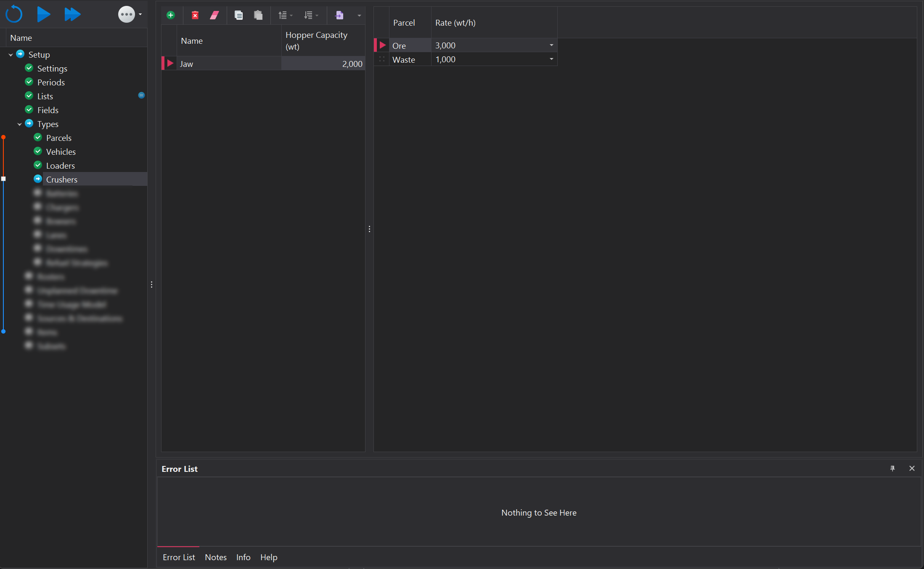Open the Waste rate dropdown arrow

(x=551, y=59)
